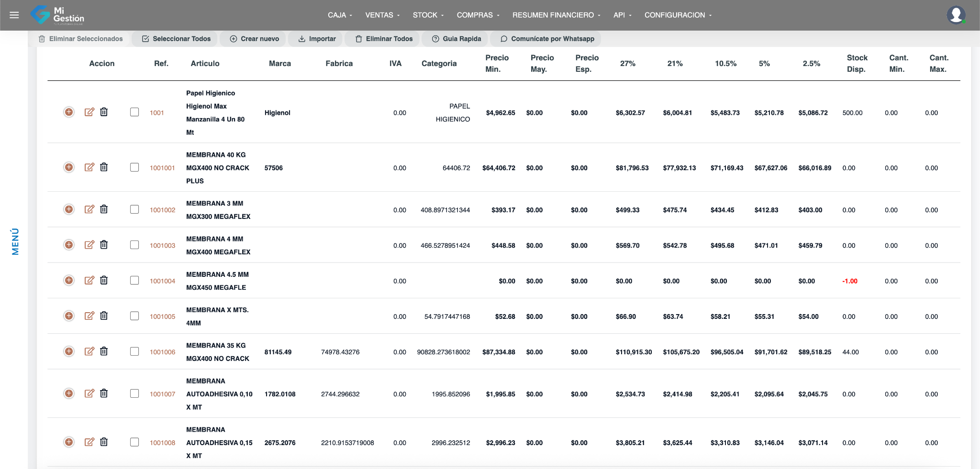Click edit icon for article 1001
This screenshot has height=469, width=980.
coord(89,112)
